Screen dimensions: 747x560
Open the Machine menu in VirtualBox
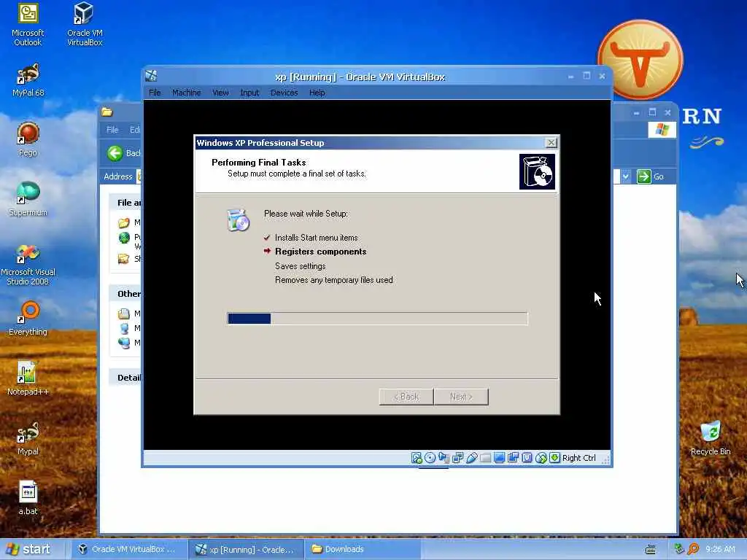(x=186, y=93)
